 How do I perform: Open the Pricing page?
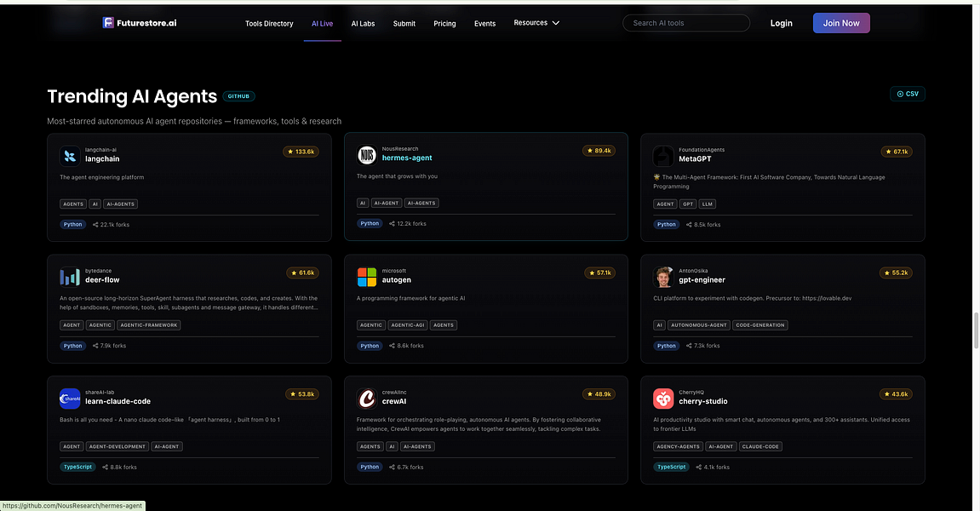[444, 24]
